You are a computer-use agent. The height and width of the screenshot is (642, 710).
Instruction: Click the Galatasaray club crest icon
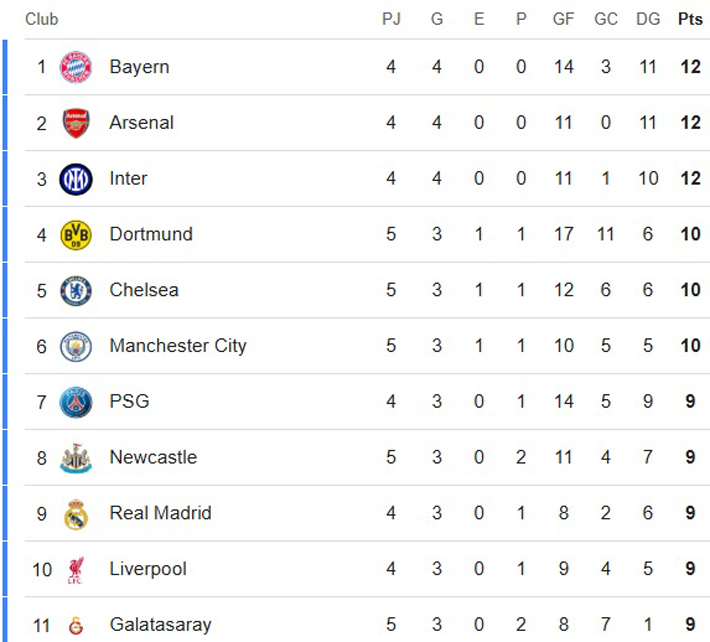pyautogui.click(x=75, y=625)
